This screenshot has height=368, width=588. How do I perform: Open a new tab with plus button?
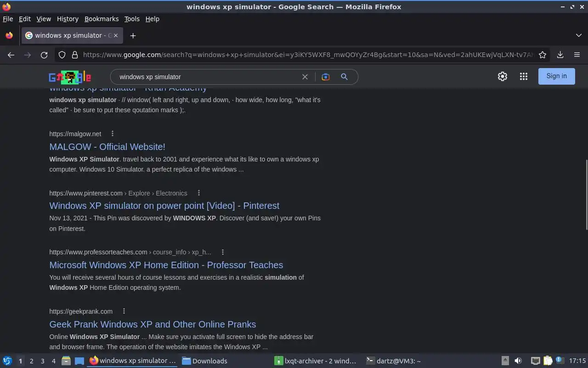pyautogui.click(x=133, y=35)
